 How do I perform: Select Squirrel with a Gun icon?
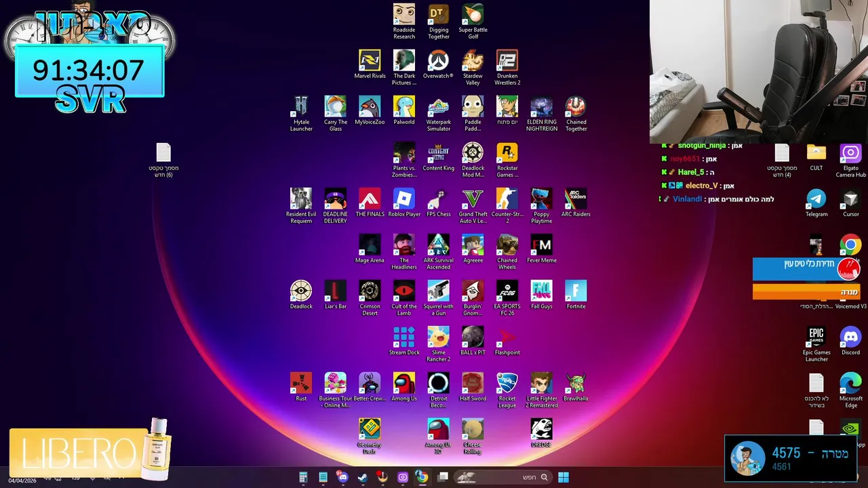[439, 298]
